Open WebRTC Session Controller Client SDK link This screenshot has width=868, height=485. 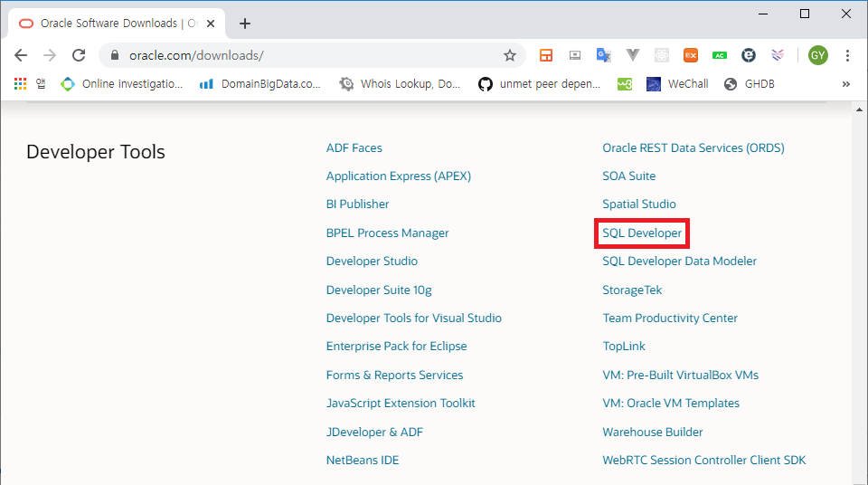pos(704,460)
